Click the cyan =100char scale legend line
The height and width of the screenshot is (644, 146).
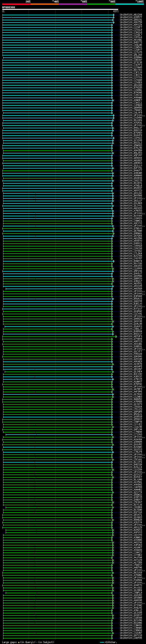102,642
